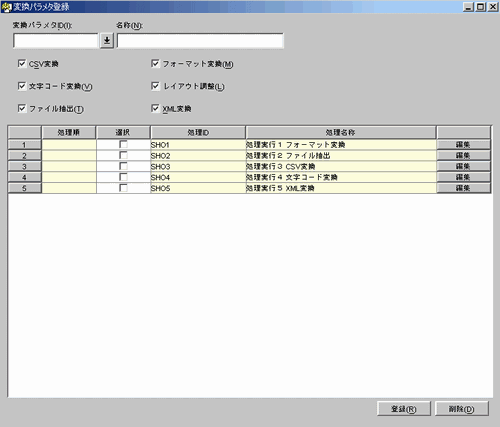Toggle the 文字コード変換(V) checkbox
This screenshot has width=500, height=427.
click(22, 86)
